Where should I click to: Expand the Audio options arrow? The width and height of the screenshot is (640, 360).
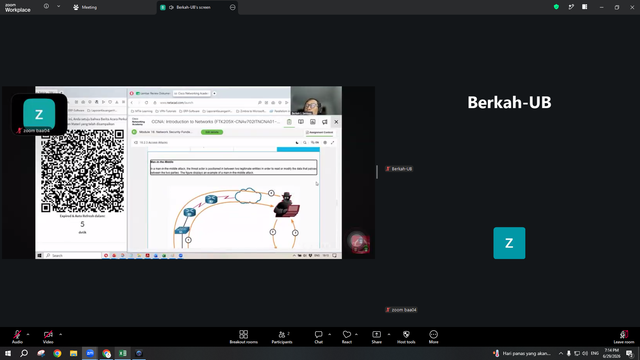(28, 334)
